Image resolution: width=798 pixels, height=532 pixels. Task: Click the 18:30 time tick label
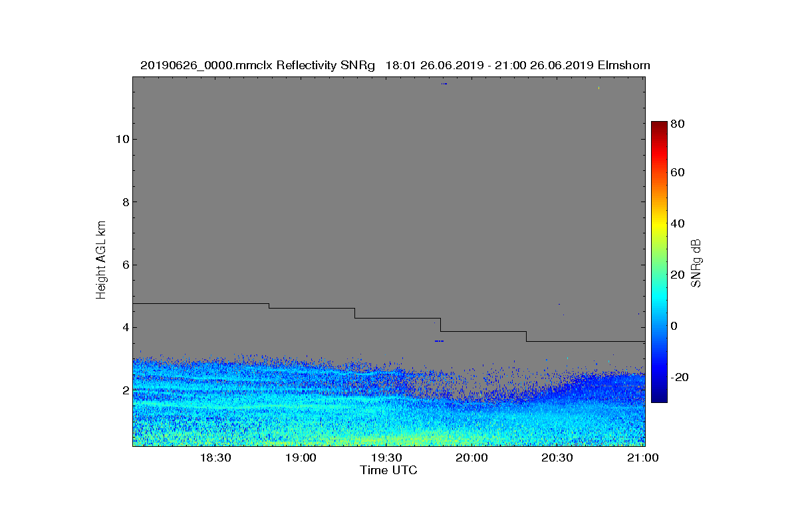point(215,458)
